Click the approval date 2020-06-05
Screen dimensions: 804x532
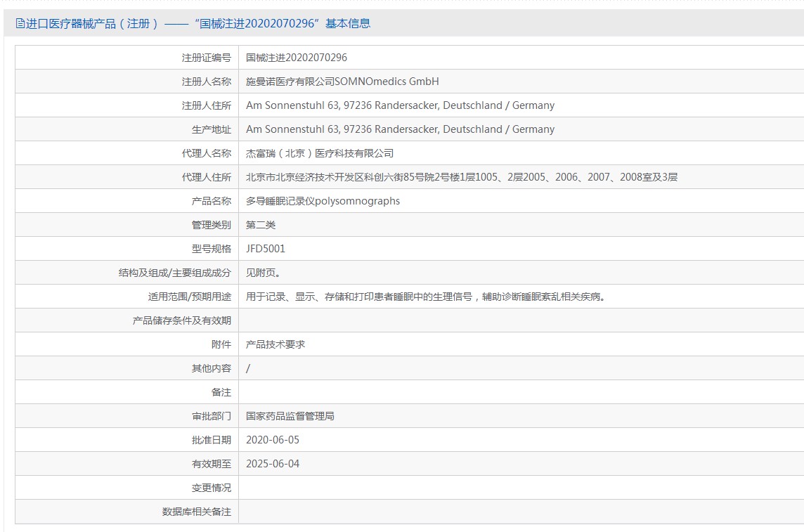[x=272, y=440]
